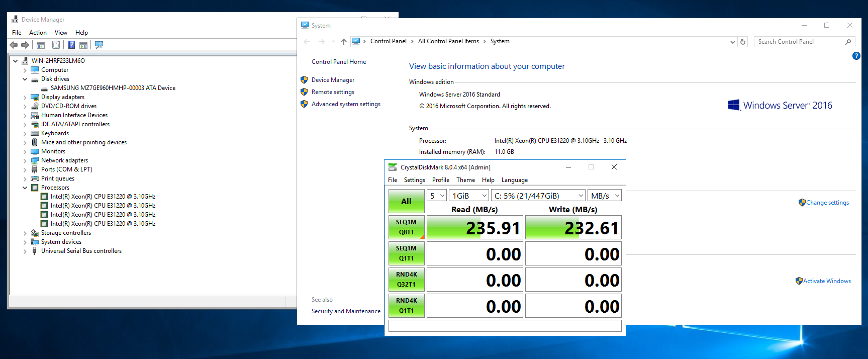
Task: Click Change settings link
Action: coord(827,203)
